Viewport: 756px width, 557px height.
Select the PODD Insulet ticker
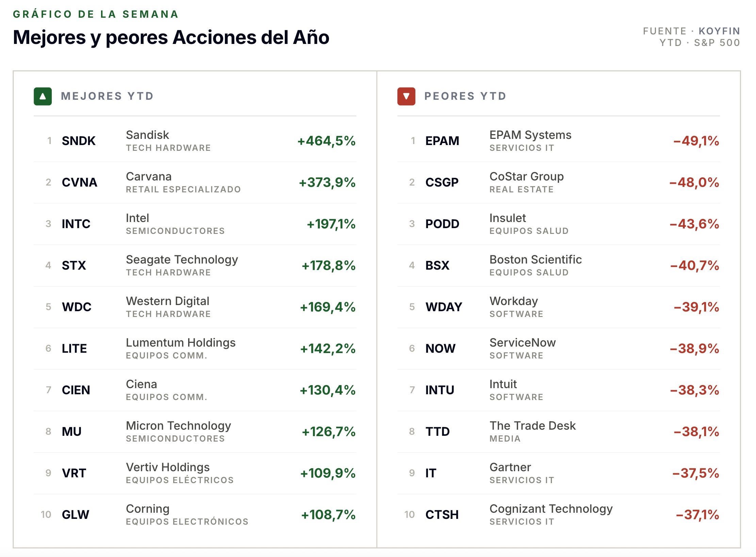442,224
